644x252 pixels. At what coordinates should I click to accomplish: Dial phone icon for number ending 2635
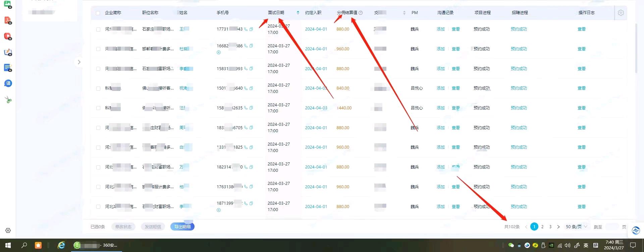(246, 108)
